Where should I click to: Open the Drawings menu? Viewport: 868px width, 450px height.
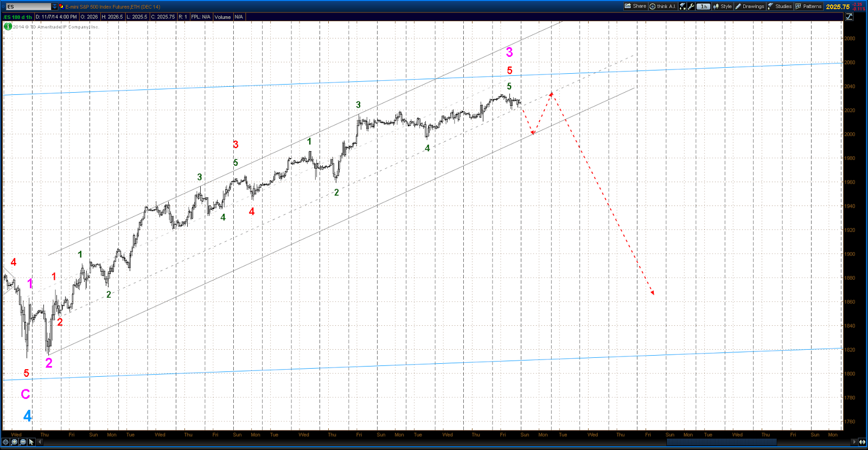point(750,7)
